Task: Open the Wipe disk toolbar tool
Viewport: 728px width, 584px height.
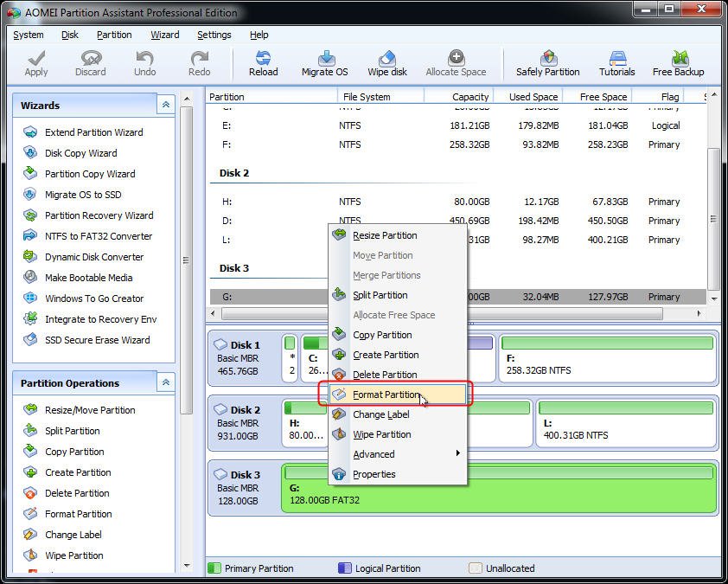Action: (x=387, y=64)
